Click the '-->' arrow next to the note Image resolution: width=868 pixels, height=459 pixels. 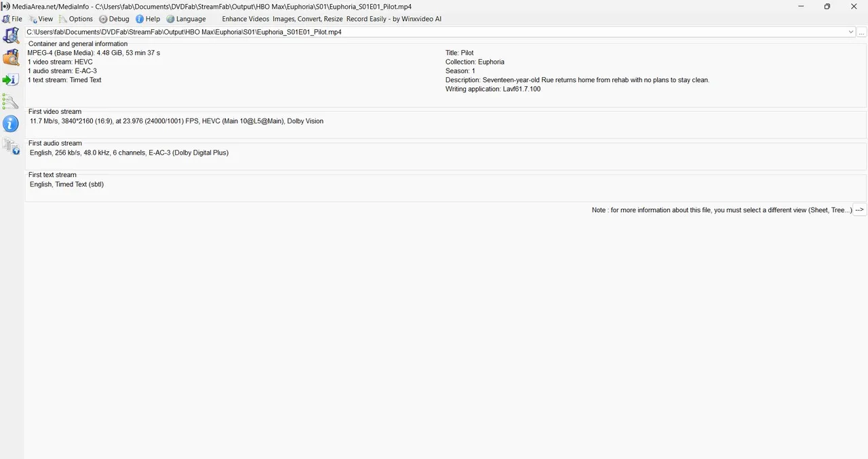859,209
